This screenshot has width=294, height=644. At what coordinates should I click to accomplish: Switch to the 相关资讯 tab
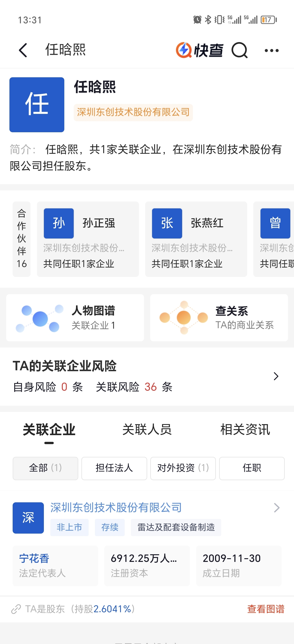pos(245,430)
